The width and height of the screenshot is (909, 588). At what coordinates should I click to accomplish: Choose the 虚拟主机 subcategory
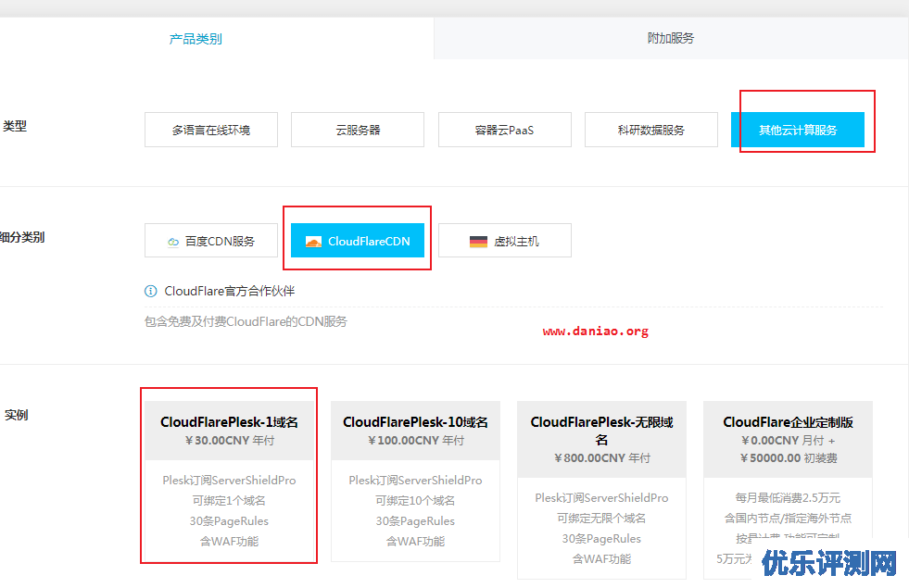point(504,241)
